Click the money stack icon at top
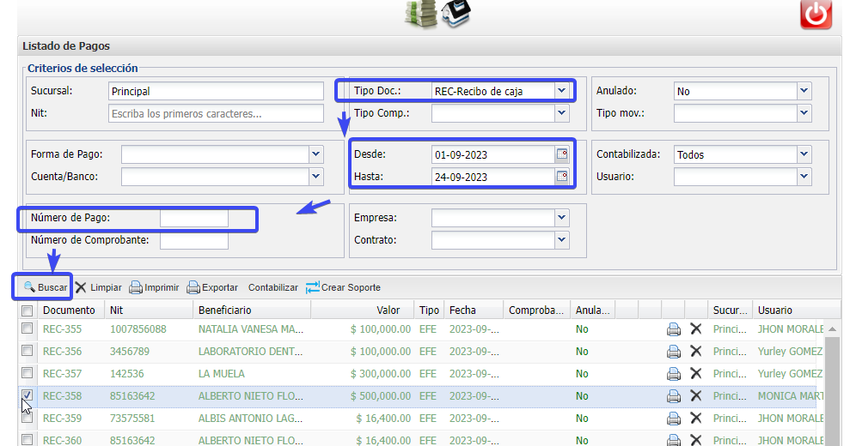Screen dimensions: 850x446 tap(421, 13)
